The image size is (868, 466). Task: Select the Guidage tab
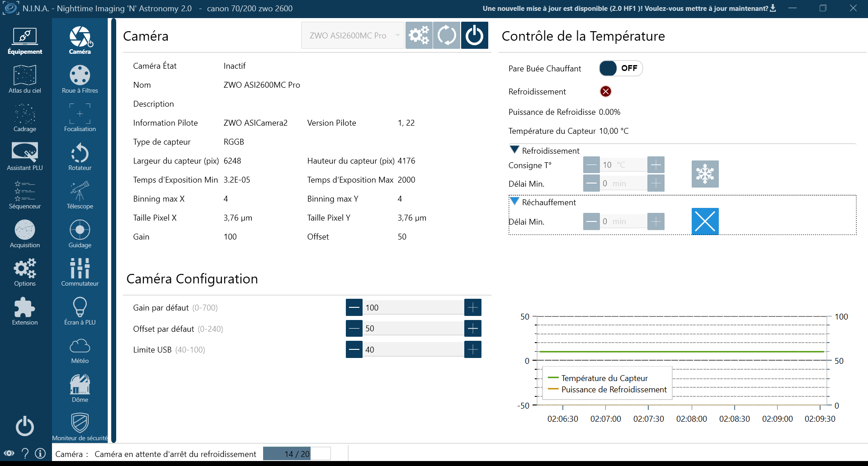[x=80, y=234]
